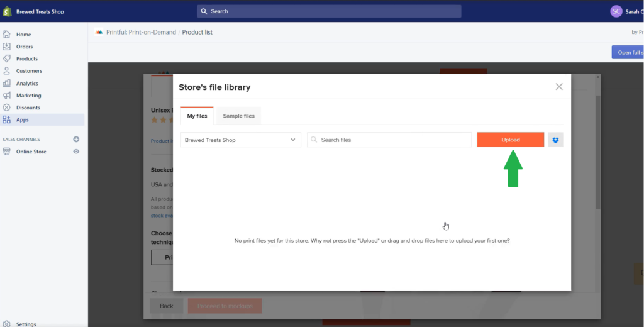Screen dimensions: 644x327
Task: Click SALES CHANNELS heading
Action: (21, 140)
